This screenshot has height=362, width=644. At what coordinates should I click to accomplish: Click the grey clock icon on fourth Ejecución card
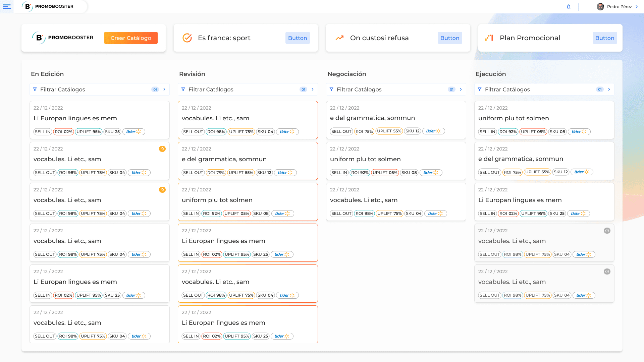pyautogui.click(x=607, y=231)
